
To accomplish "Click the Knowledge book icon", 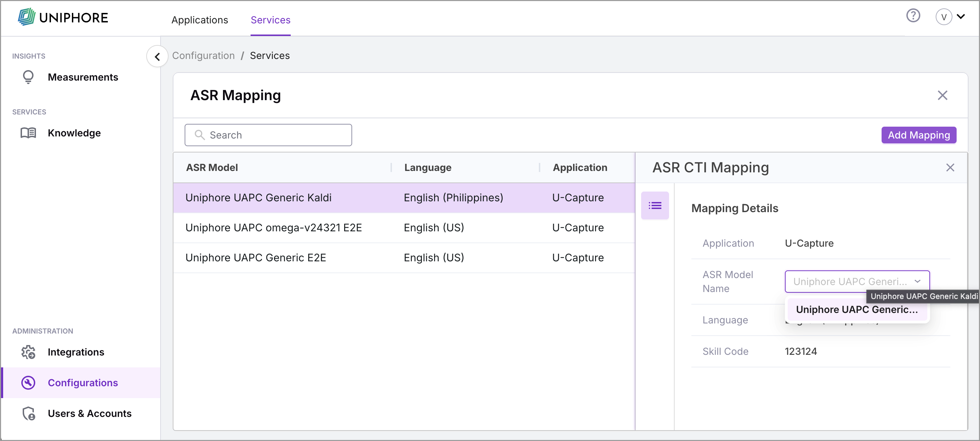I will (x=28, y=133).
